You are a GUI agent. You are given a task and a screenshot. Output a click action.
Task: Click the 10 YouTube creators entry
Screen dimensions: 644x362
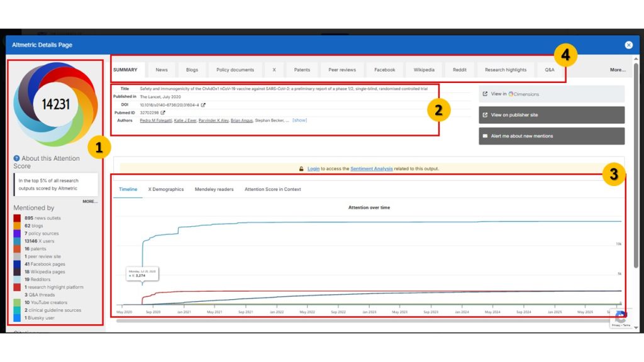point(45,302)
